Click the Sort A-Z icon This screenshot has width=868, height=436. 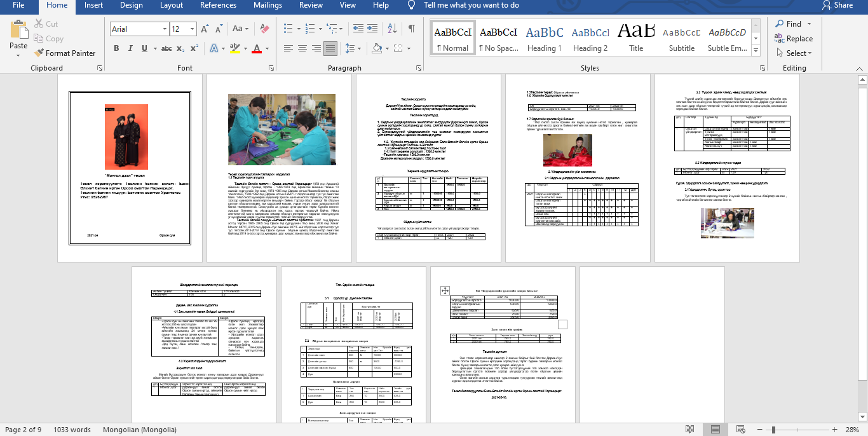(393, 29)
